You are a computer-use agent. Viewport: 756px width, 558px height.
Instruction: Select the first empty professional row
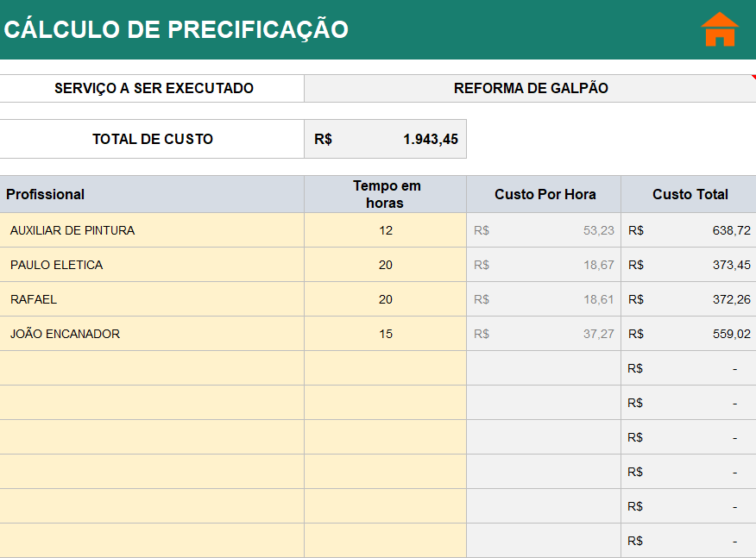(x=152, y=368)
